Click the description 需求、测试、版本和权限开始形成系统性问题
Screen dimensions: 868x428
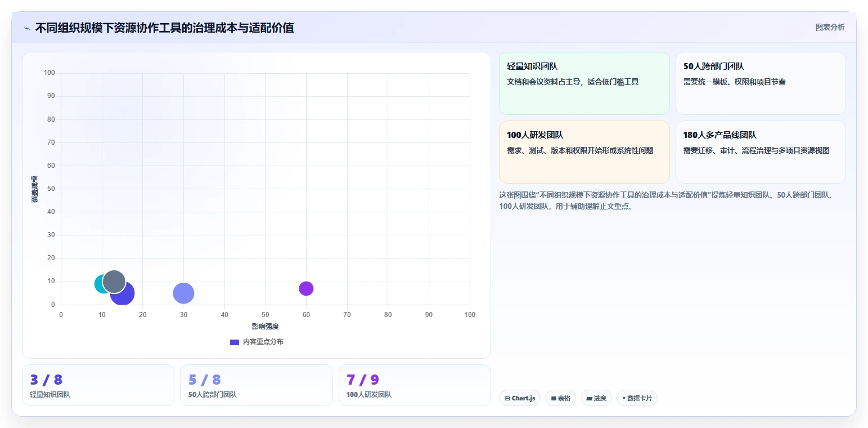(x=580, y=150)
